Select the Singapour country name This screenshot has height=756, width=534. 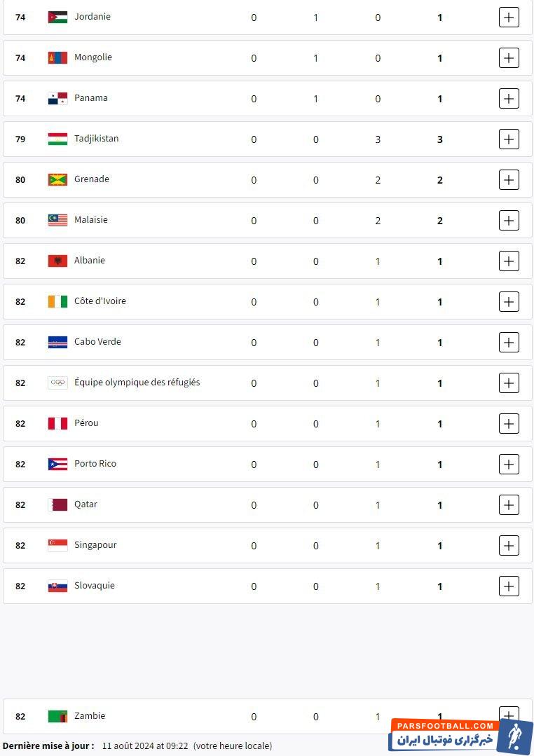(95, 545)
